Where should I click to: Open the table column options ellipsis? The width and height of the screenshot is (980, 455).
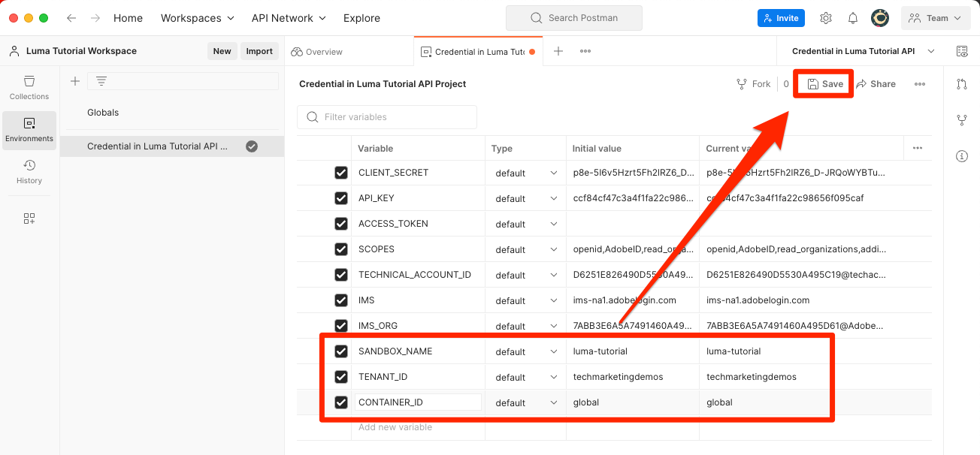click(918, 148)
